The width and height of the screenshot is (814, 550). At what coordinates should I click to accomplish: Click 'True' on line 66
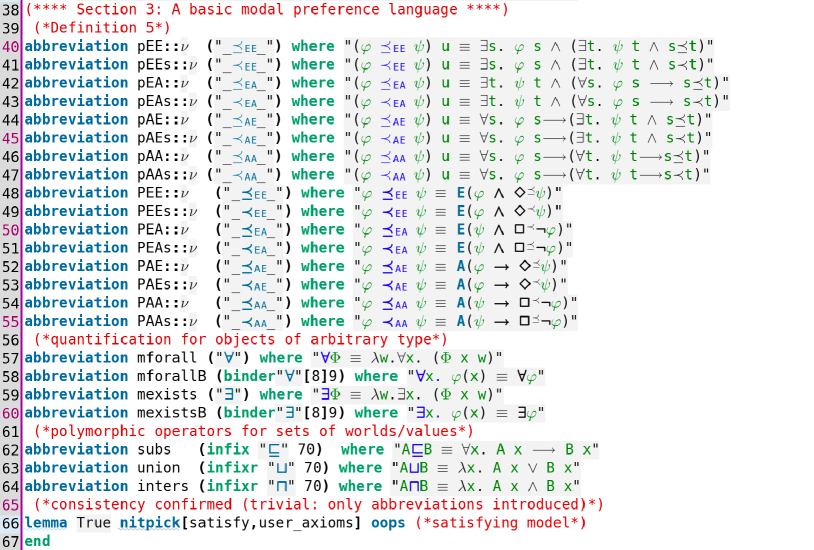click(93, 522)
